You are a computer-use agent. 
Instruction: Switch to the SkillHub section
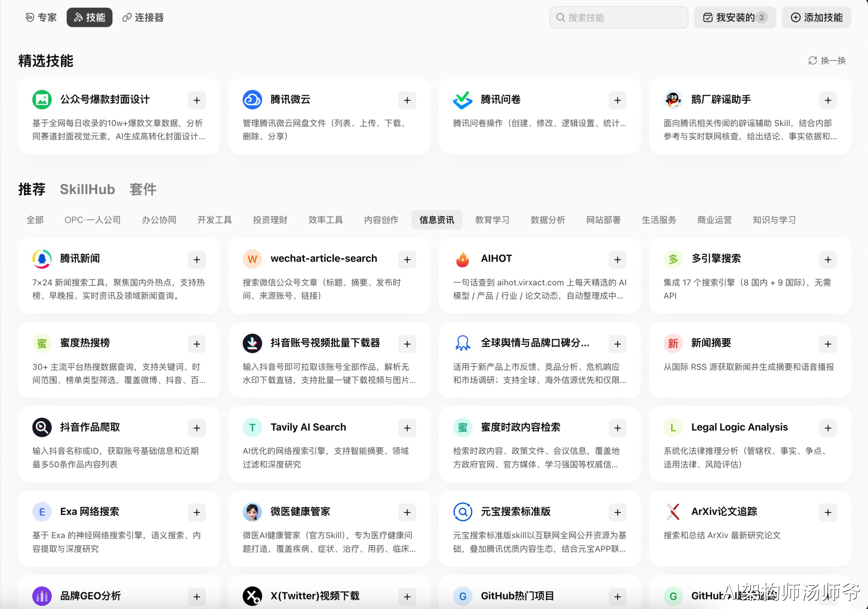pos(87,189)
